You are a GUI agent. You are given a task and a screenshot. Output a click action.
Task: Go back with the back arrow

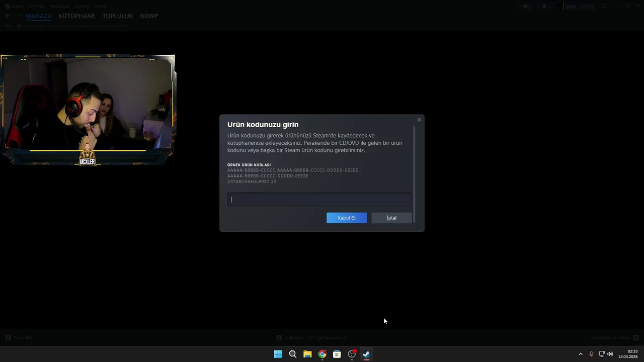[8, 16]
